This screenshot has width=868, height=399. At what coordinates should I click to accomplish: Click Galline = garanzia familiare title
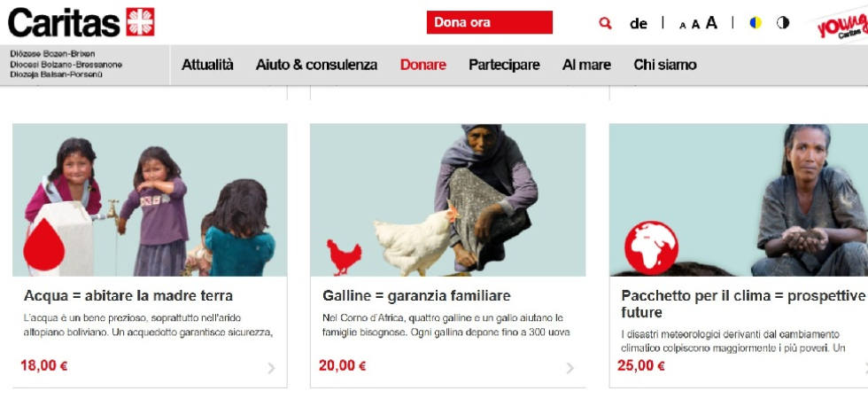416,295
